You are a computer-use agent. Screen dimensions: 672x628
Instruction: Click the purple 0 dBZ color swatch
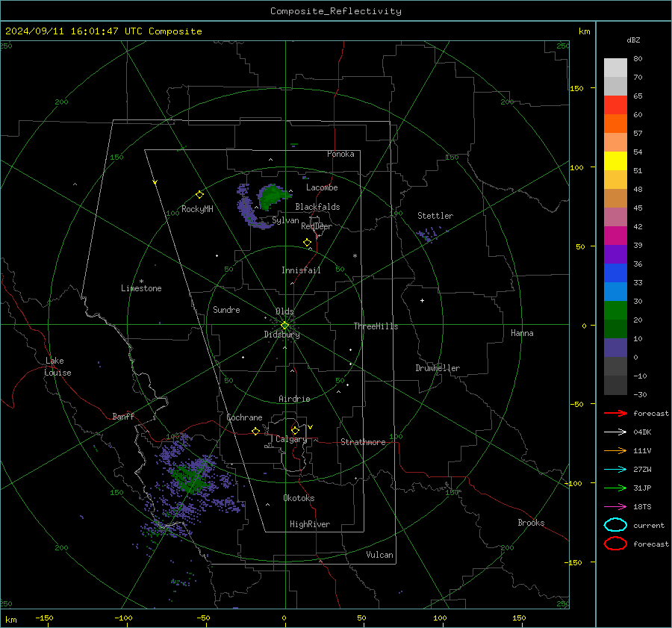(615, 348)
